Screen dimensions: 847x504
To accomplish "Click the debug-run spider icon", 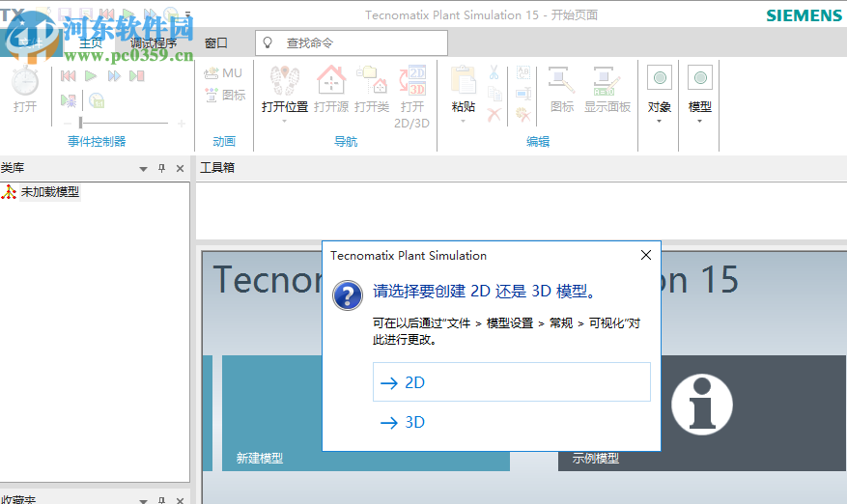I will pyautogui.click(x=69, y=100).
